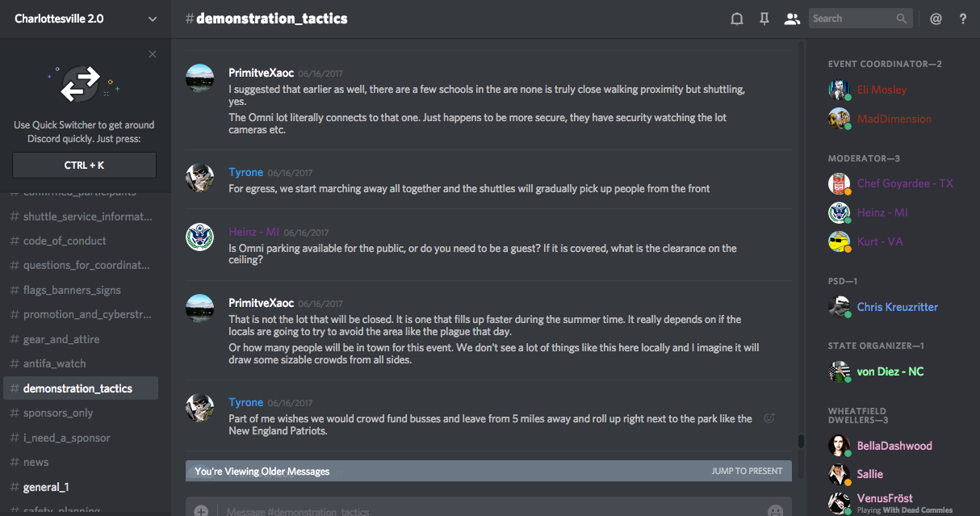Select the code_of_conduct channel
This screenshot has width=980, height=516.
pyautogui.click(x=65, y=241)
